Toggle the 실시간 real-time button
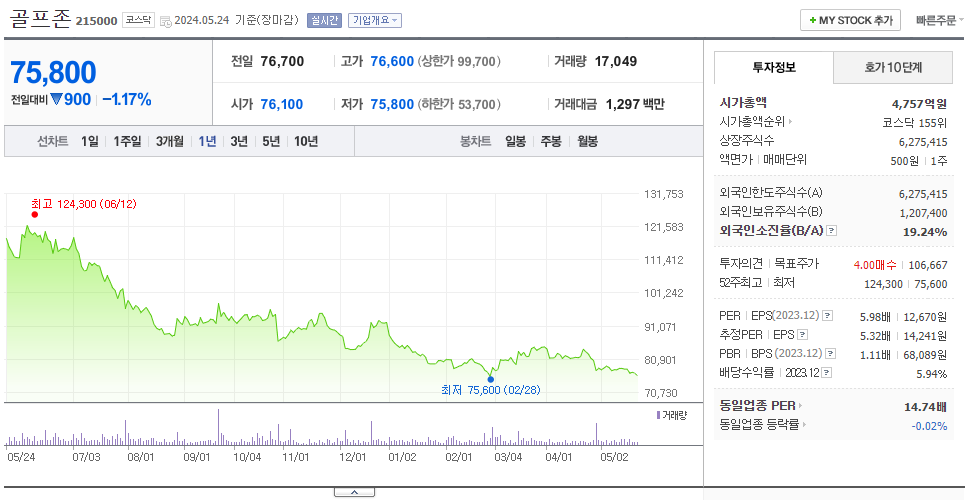Viewport: 968px width, 500px height. coord(324,20)
